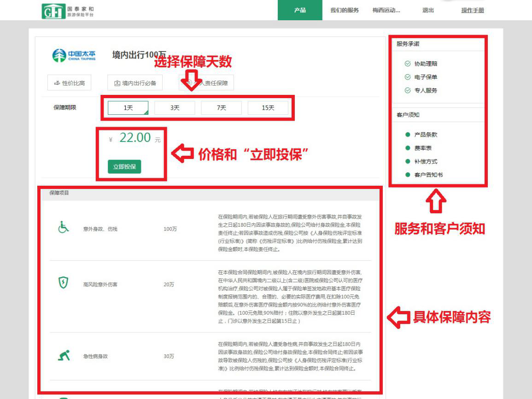Viewport: 532px width, 399px height.
Task: Open the 梅西运动... account menu
Action: (386, 10)
